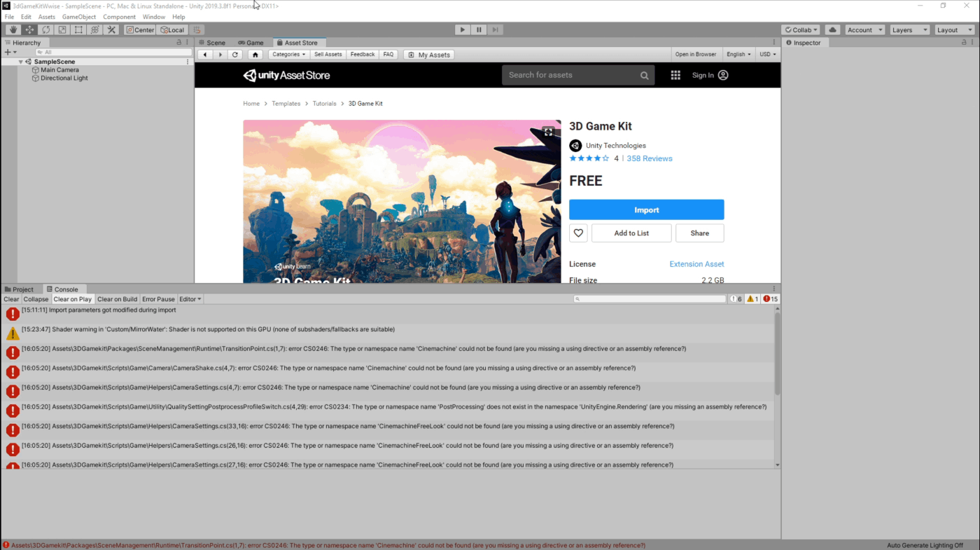Open SampleScene context menu dots
The width and height of the screenshot is (980, 550).
[x=188, y=62]
